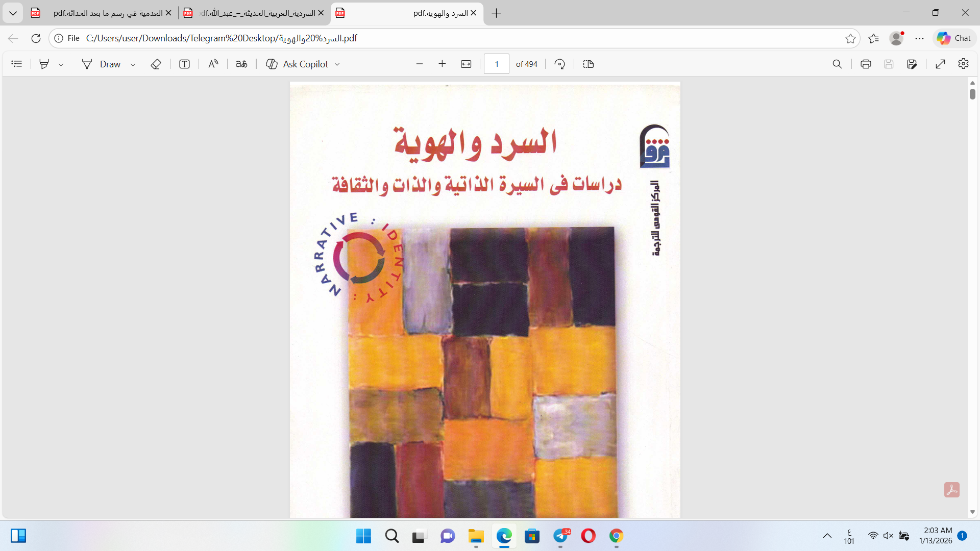Viewport: 980px width, 551px height.
Task: Open File Explorer from taskbar
Action: click(x=476, y=536)
